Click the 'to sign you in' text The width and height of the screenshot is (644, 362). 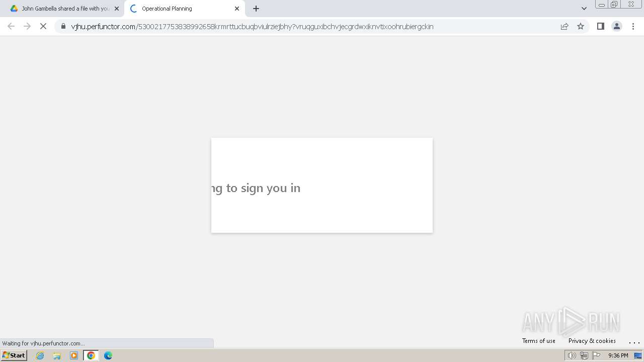click(x=263, y=188)
